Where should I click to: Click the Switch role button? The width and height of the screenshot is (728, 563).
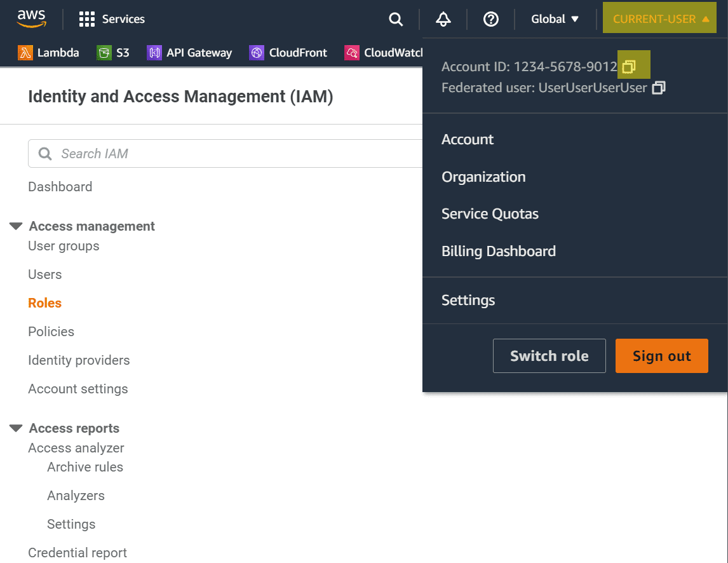(x=549, y=356)
